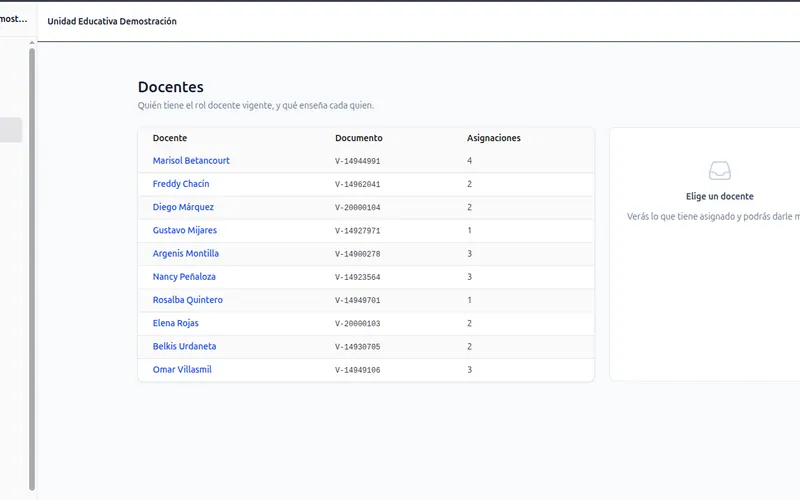
Task: Open Freddy Chacín teacher link
Action: pos(181,184)
